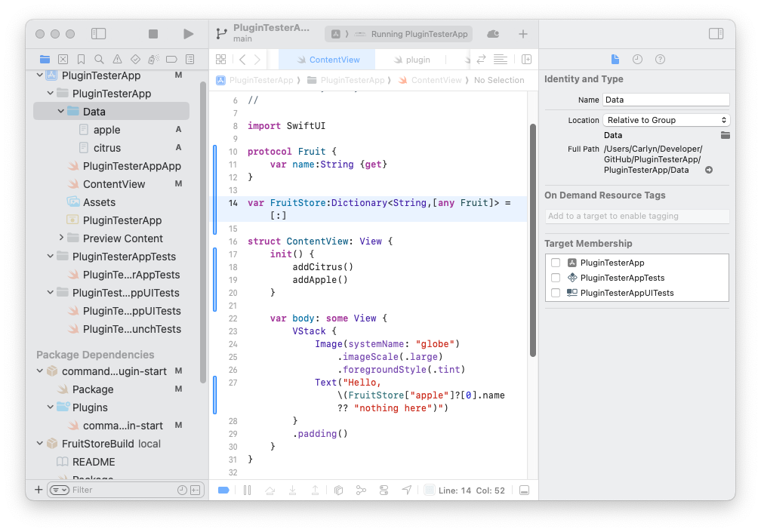Add an editor on the right
Viewport: 761px width, 532px height.
(x=527, y=59)
